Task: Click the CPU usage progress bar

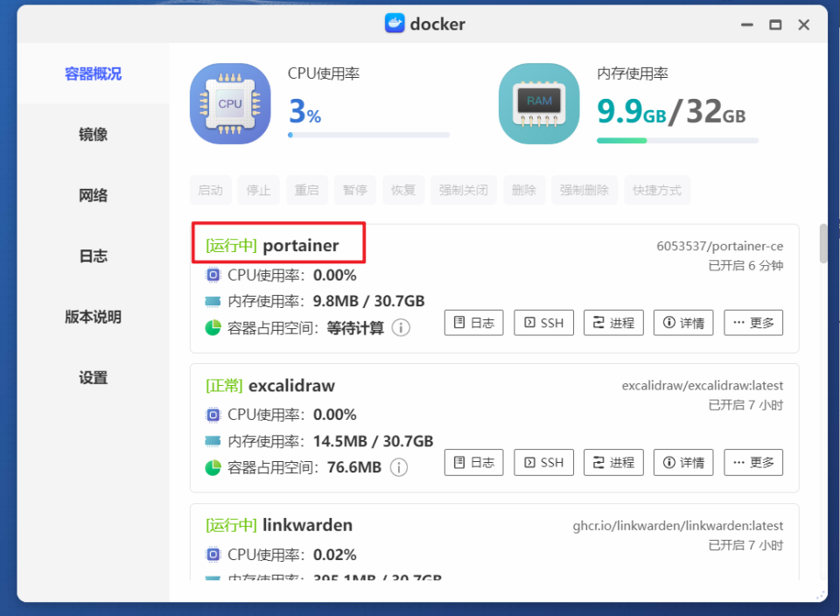Action: pos(369,135)
